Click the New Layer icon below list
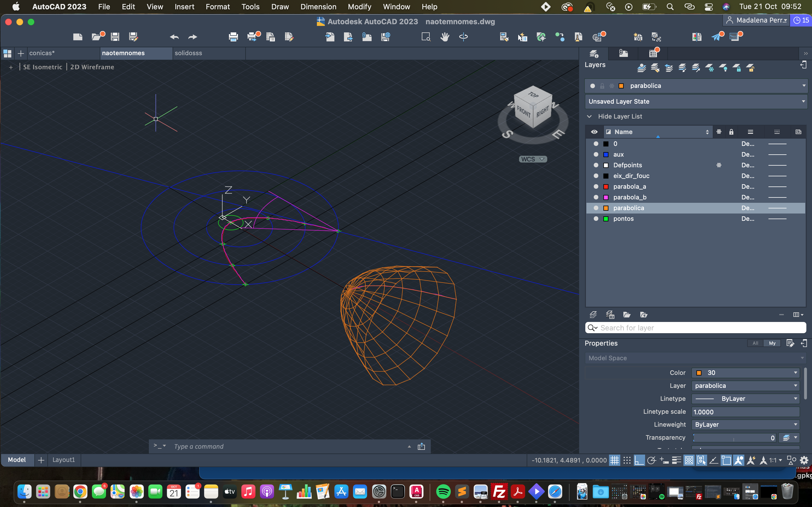This screenshot has height=507, width=812. click(593, 315)
